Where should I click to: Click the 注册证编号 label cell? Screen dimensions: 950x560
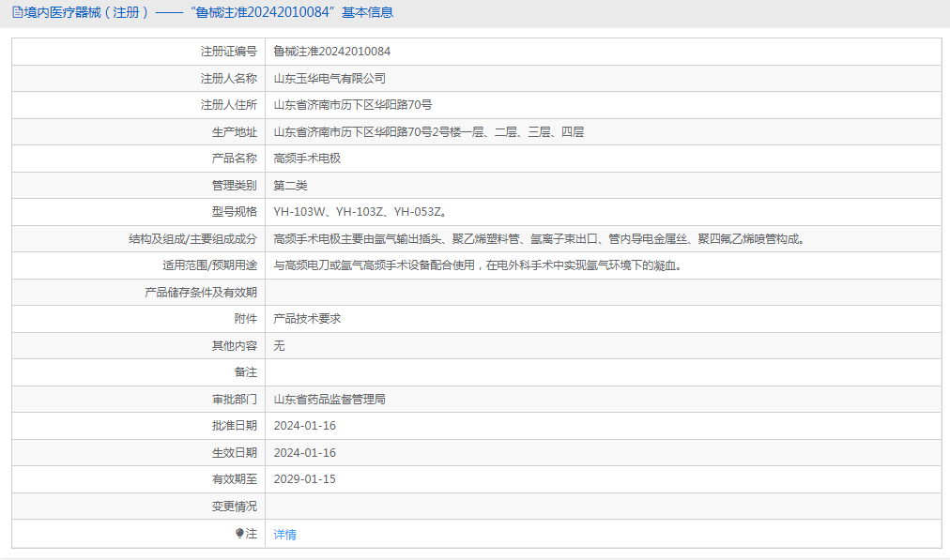(228, 52)
